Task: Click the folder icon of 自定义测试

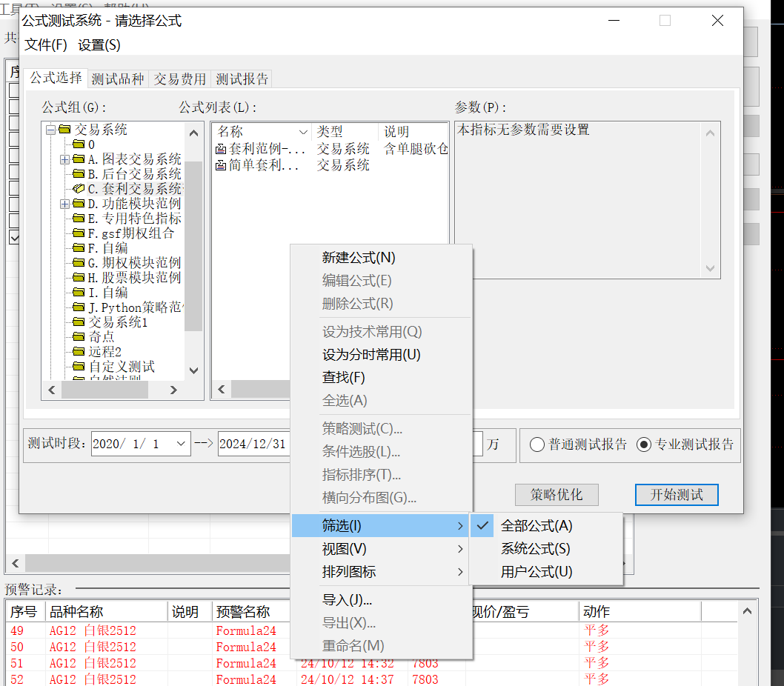Action: 79,367
